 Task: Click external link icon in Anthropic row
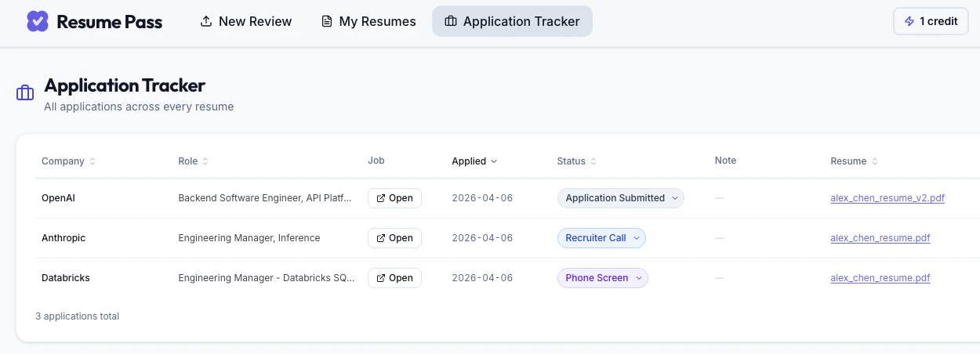point(381,238)
